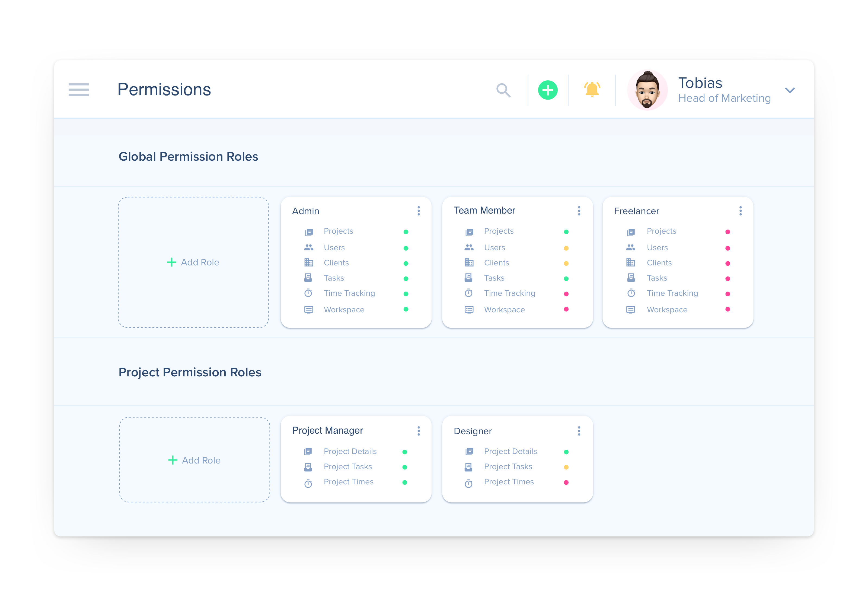The width and height of the screenshot is (868, 597).
Task: Toggle Freelancer Tasks red status dot
Action: click(728, 279)
